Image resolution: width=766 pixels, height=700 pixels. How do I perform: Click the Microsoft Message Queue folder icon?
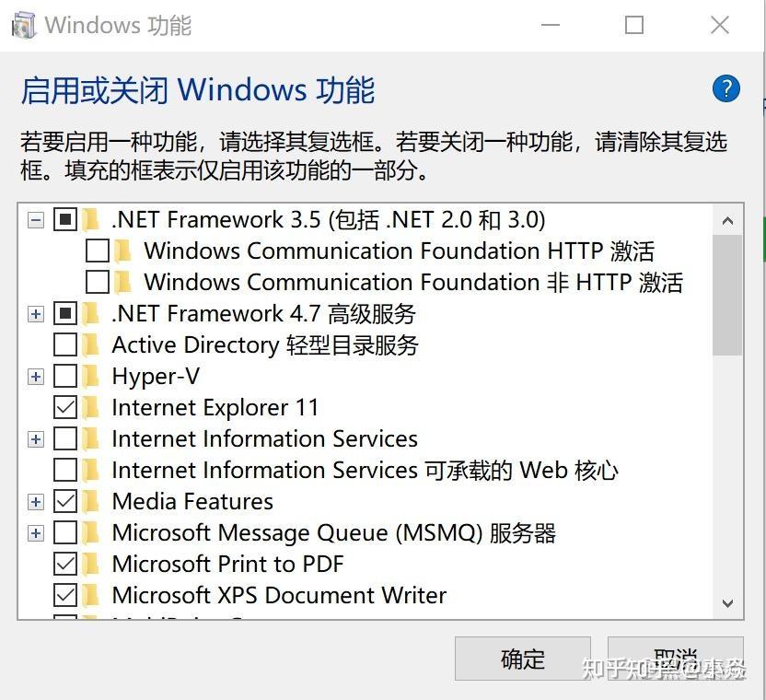(91, 532)
